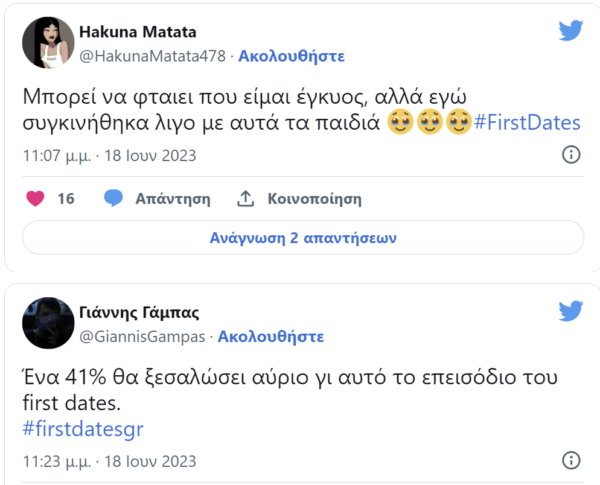Click the Hakuna Matata display name
The width and height of the screenshot is (600, 485).
pyautogui.click(x=138, y=33)
